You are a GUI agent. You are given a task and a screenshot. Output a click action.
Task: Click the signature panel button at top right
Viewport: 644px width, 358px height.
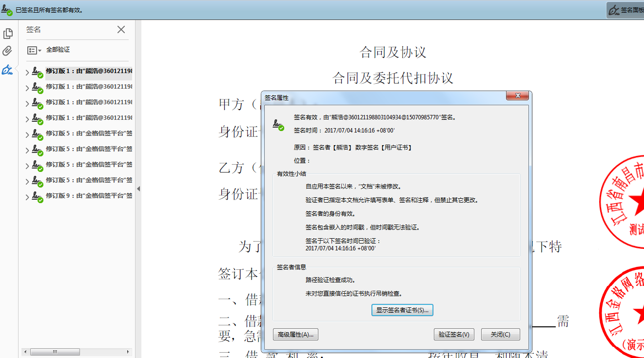[x=625, y=10]
